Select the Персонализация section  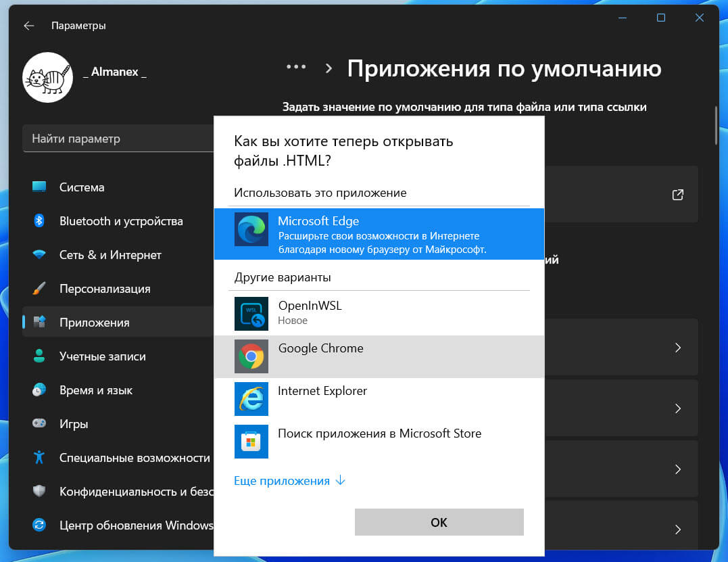(x=118, y=289)
